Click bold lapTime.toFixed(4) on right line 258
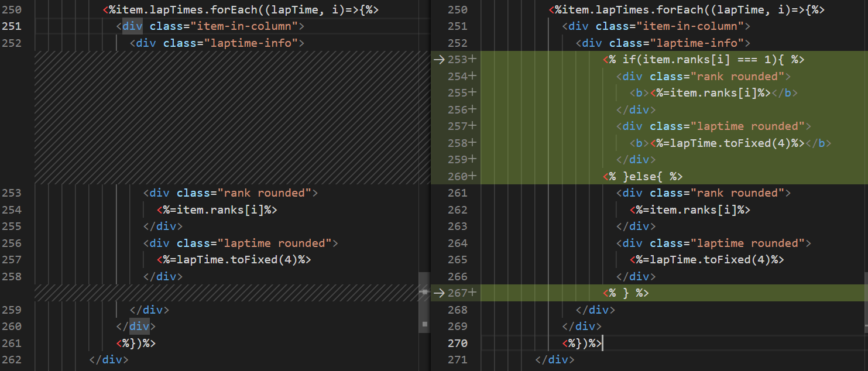 pos(731,143)
